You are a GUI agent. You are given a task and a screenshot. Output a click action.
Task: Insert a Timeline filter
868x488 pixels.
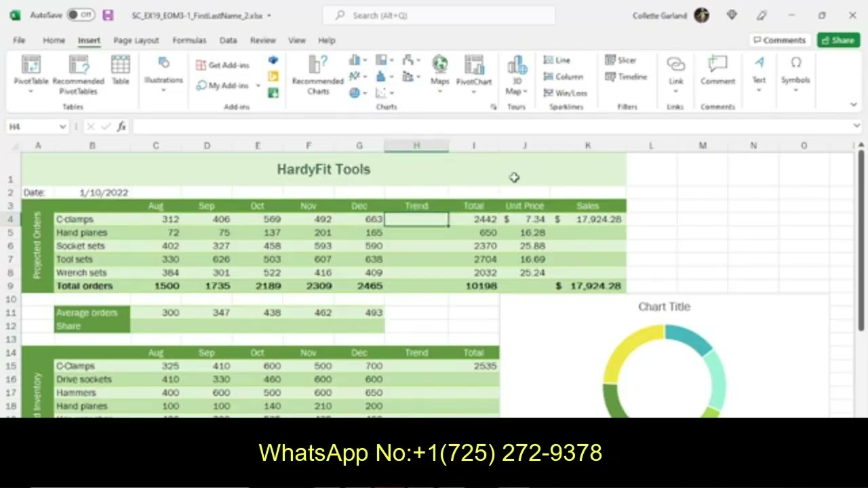(626, 77)
